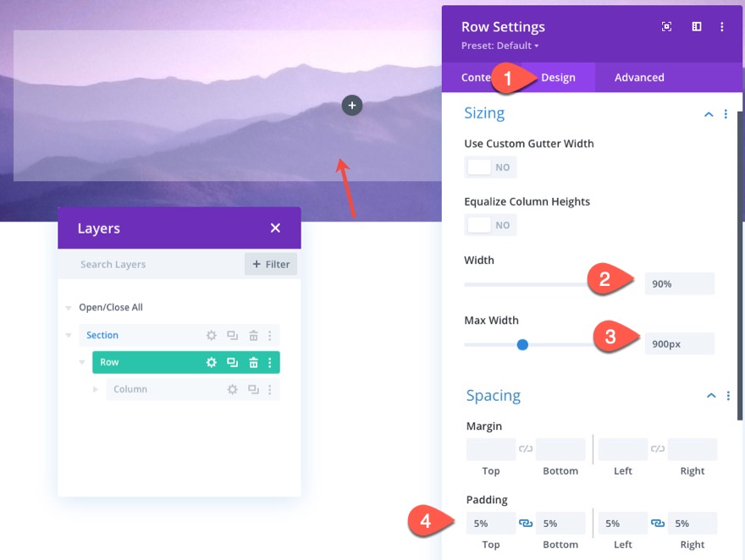745x560 pixels.
Task: Open Row settings gear in Layers
Action: pos(212,363)
